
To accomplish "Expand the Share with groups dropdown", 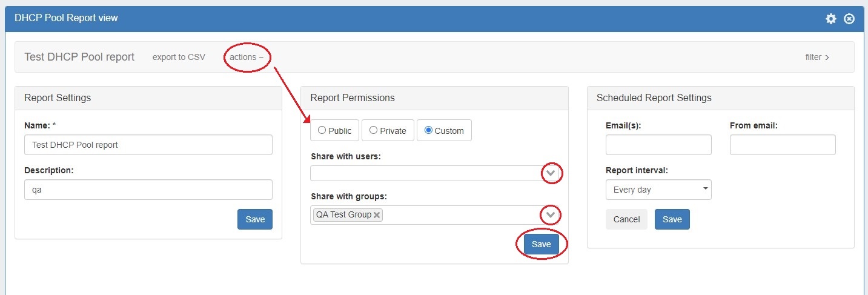I will coord(551,215).
